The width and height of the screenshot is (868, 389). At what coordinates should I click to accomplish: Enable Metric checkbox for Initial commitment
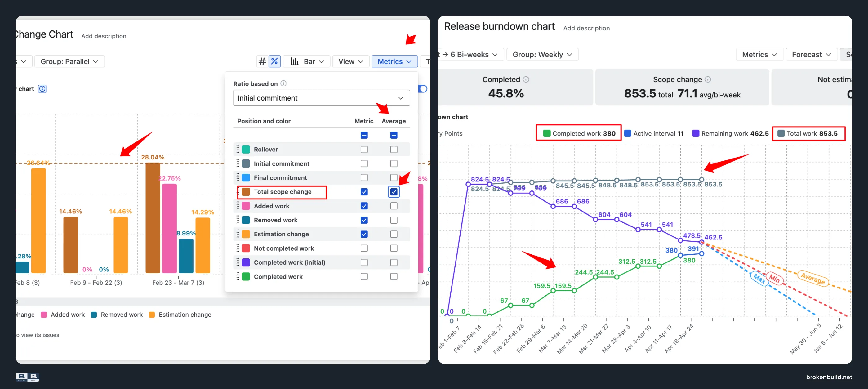364,163
